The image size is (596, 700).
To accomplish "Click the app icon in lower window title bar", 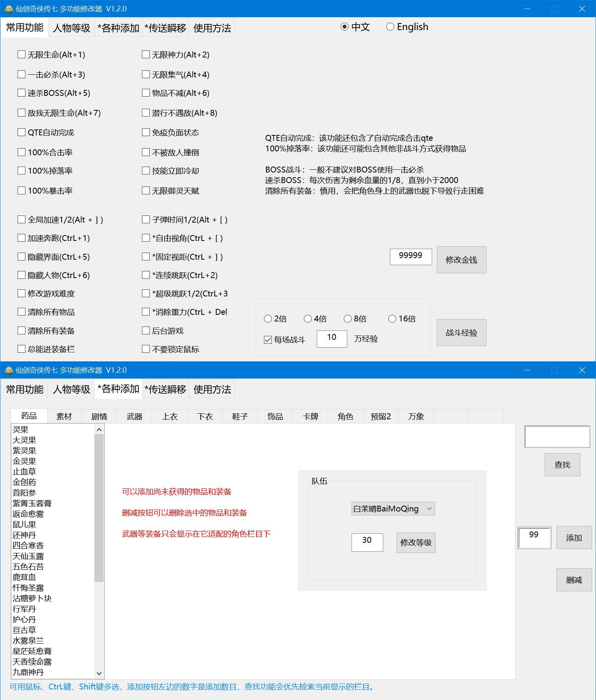I will (x=9, y=370).
